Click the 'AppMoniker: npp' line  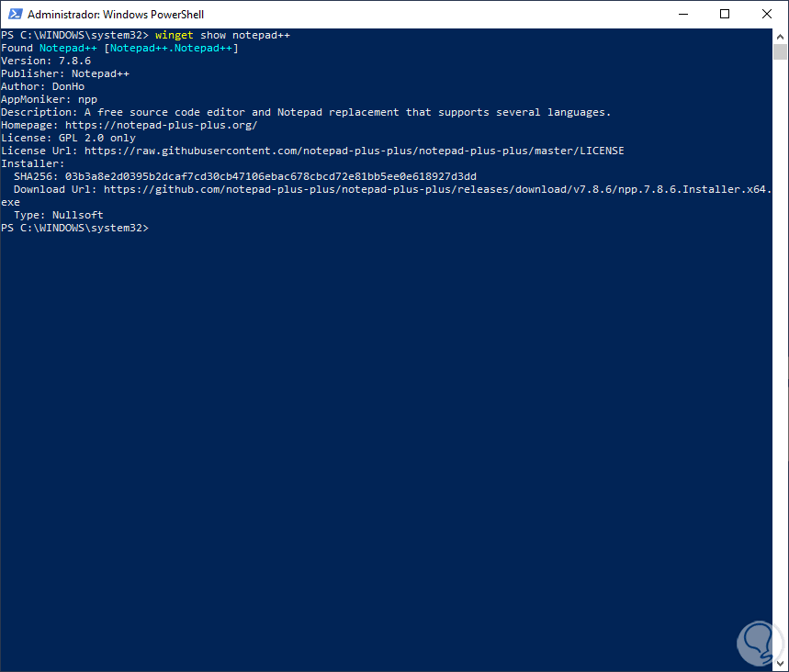point(49,99)
